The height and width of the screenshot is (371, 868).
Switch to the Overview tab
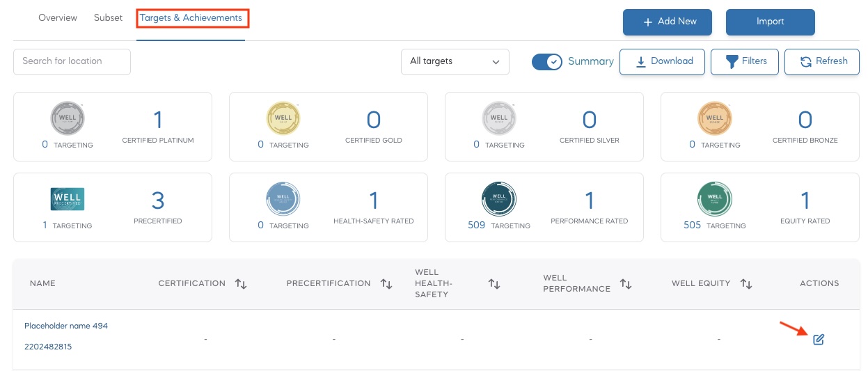[58, 18]
